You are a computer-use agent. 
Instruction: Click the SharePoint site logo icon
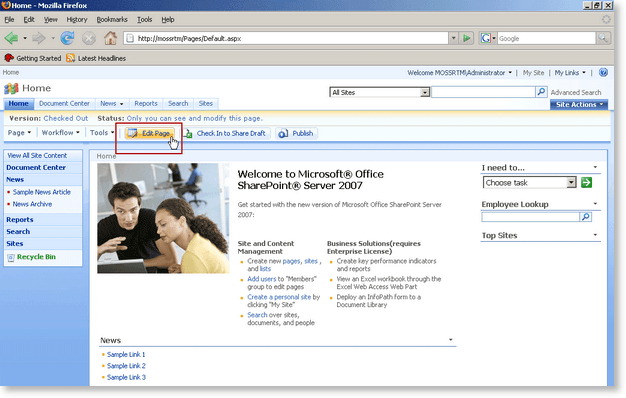(x=11, y=88)
